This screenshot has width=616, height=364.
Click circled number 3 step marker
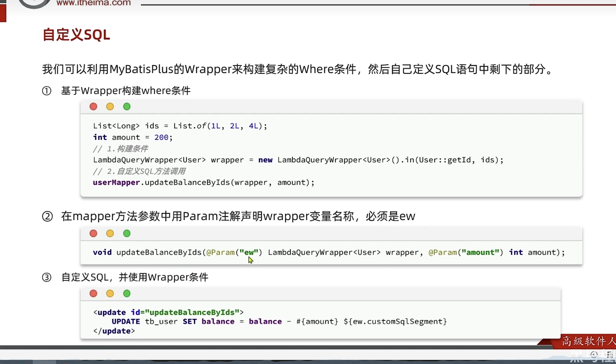pyautogui.click(x=47, y=278)
